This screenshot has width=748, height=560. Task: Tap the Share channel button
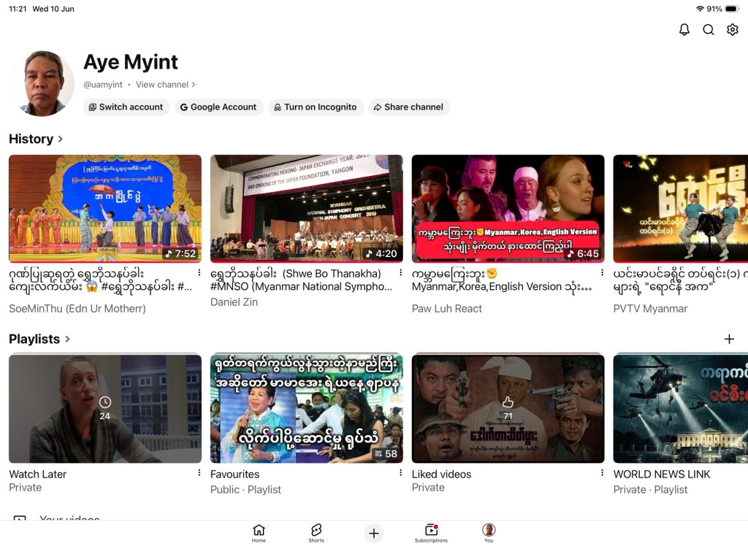point(409,107)
